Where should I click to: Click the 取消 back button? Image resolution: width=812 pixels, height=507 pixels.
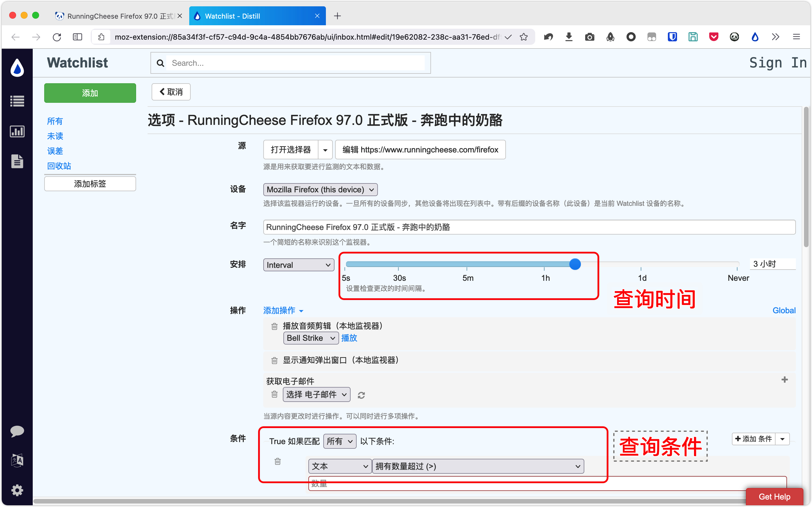[171, 92]
